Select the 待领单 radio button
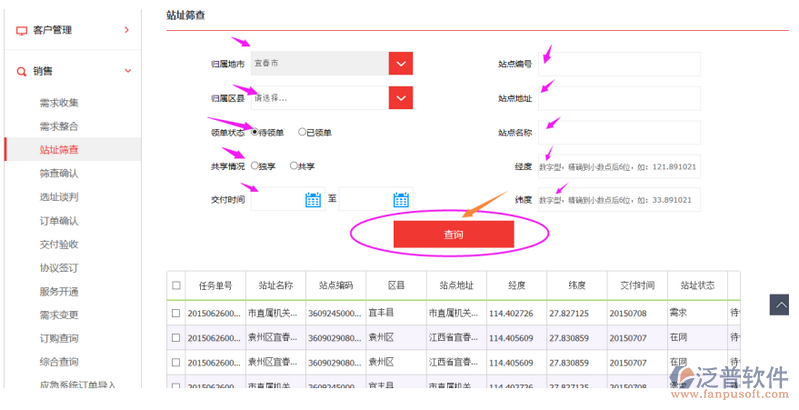Viewport: 799px width, 410px height. click(255, 132)
